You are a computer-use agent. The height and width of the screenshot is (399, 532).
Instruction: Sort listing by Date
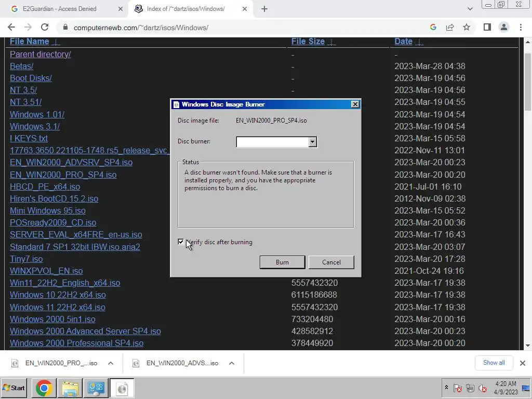point(403,42)
